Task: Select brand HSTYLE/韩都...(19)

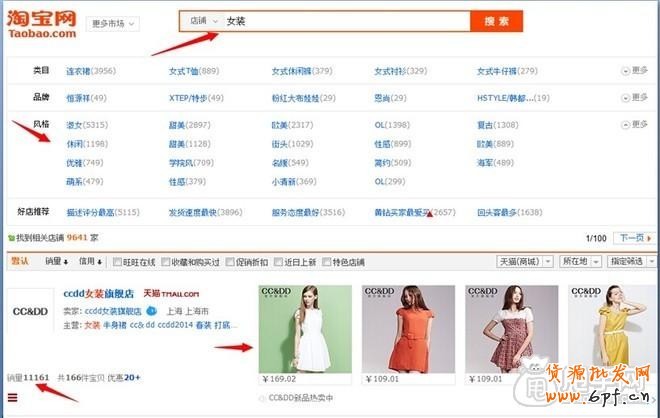Action: point(513,98)
